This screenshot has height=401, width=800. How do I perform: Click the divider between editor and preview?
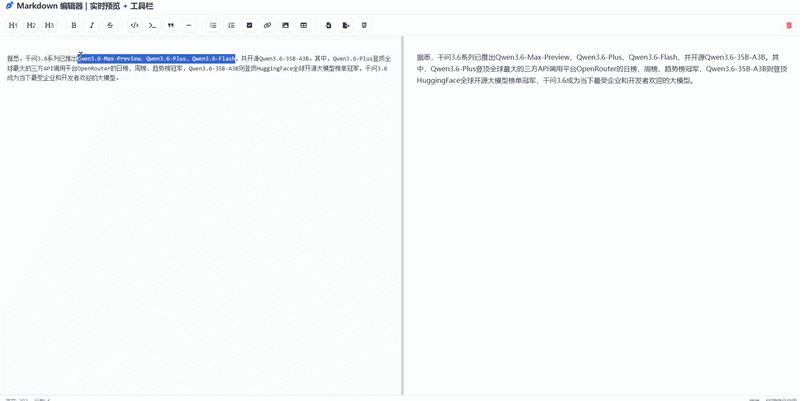click(x=402, y=215)
